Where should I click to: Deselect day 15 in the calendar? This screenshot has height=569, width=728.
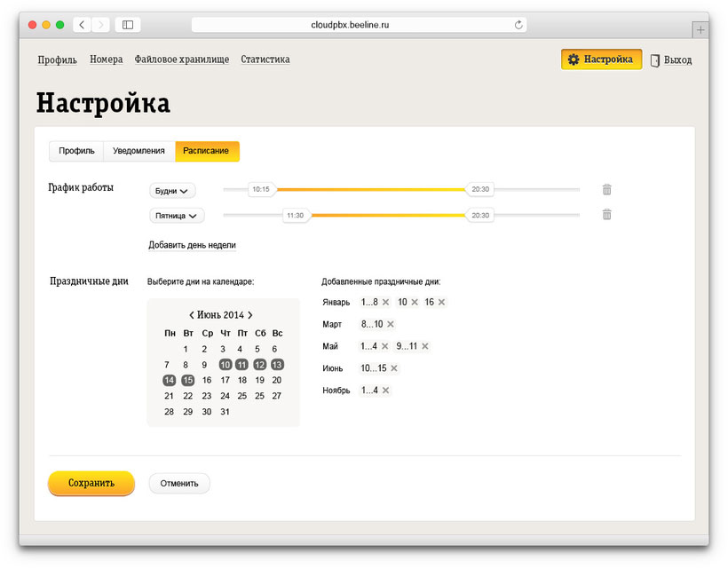coord(187,380)
